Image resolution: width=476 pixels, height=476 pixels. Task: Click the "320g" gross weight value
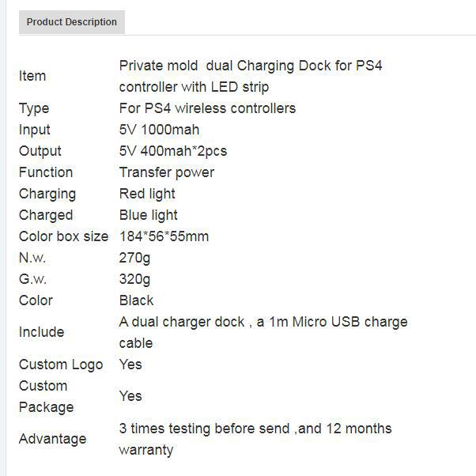tap(134, 279)
